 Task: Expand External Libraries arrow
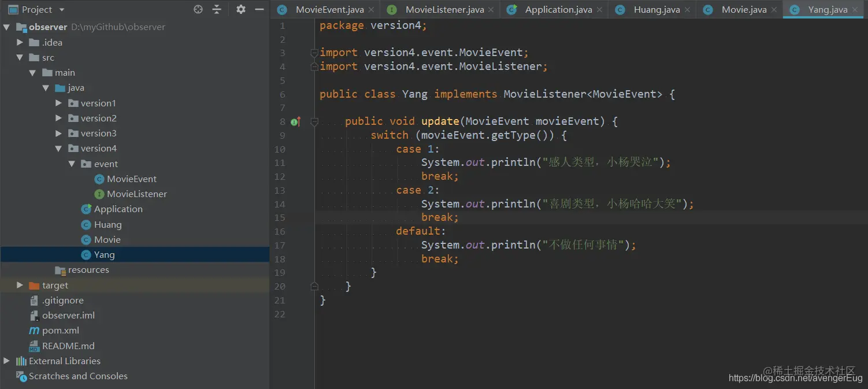click(x=7, y=361)
